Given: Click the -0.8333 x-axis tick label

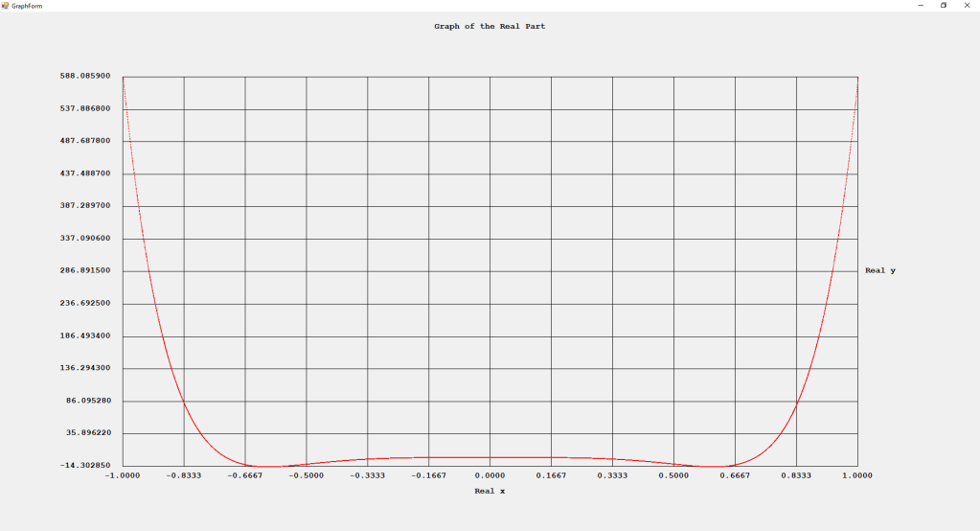Looking at the screenshot, I should click(183, 474).
